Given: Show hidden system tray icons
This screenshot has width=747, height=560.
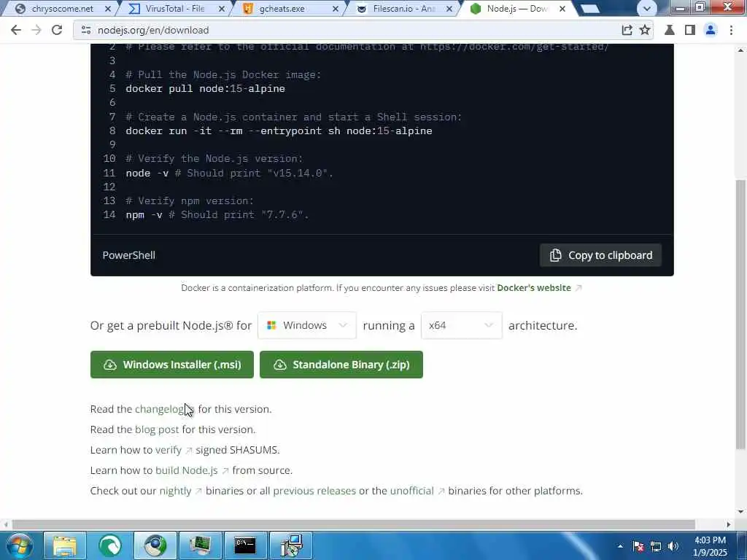Looking at the screenshot, I should (x=620, y=546).
